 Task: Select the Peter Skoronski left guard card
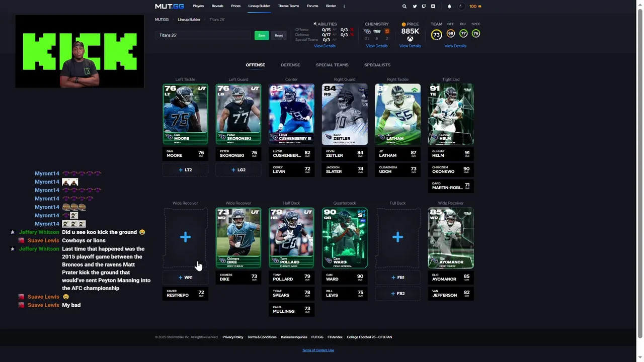pyautogui.click(x=238, y=114)
